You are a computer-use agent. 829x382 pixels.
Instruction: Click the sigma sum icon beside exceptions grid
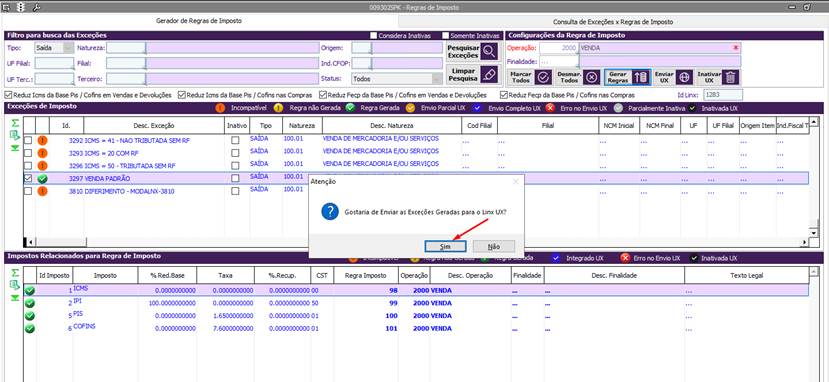pyautogui.click(x=15, y=123)
